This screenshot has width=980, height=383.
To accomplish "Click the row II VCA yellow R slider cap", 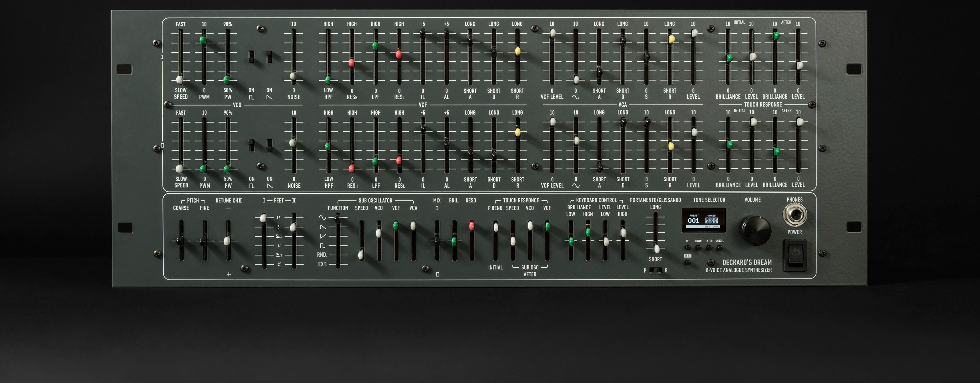I will 672,146.
